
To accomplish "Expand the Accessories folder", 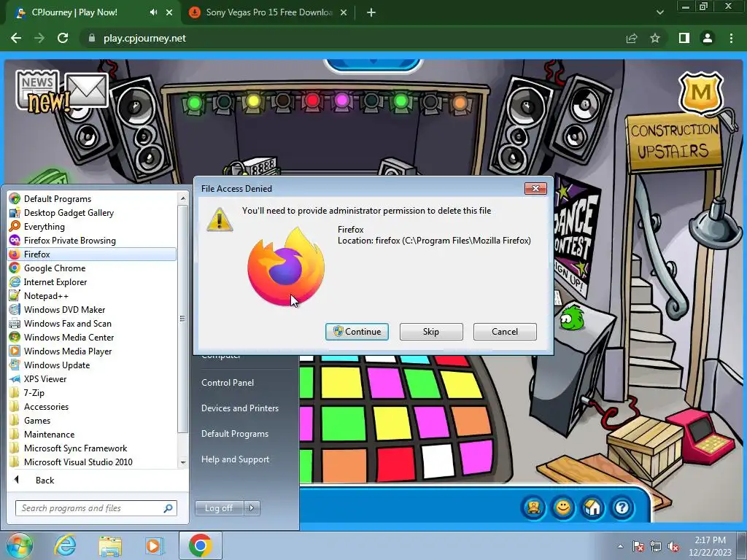I will click(46, 406).
